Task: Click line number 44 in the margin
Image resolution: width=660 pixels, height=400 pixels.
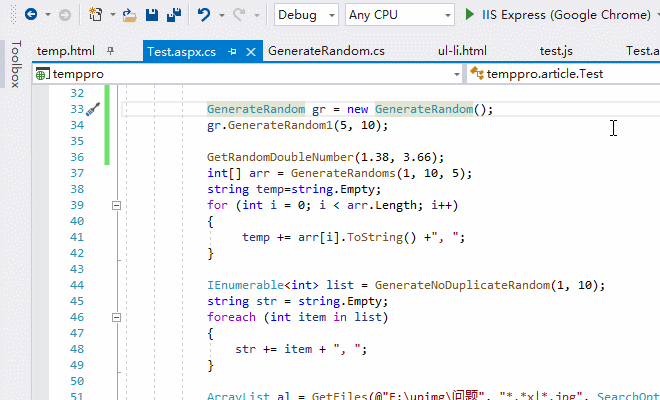Action: click(x=77, y=285)
